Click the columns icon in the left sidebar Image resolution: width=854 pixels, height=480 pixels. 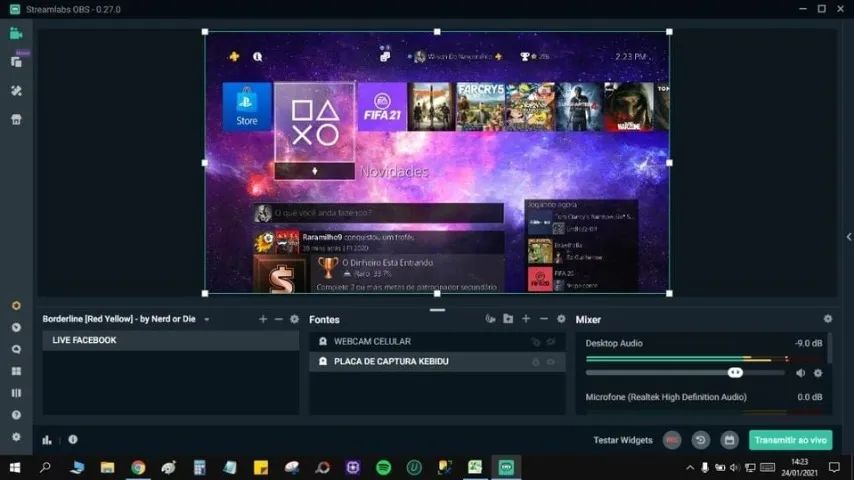pyautogui.click(x=16, y=393)
